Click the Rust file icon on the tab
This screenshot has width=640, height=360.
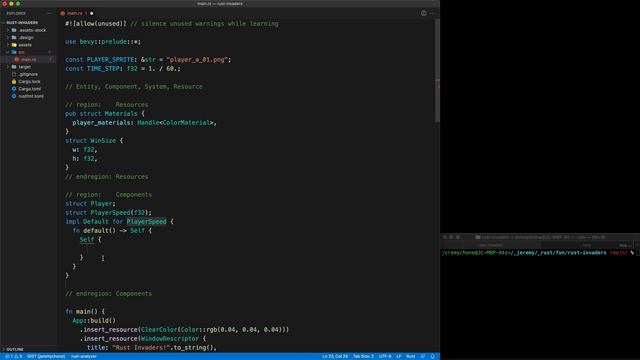coord(62,13)
